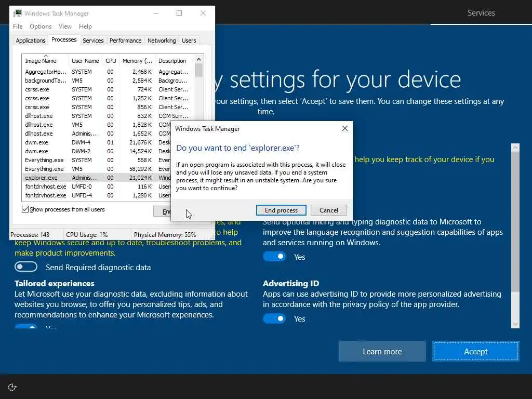Click the privacy settings scroll-down arrow
Image resolution: width=532 pixels, height=399 pixels.
tap(515, 324)
